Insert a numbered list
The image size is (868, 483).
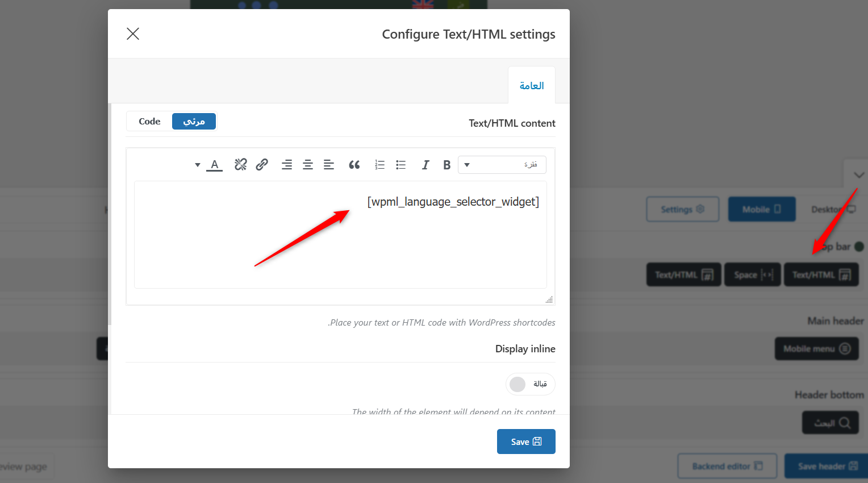point(380,165)
